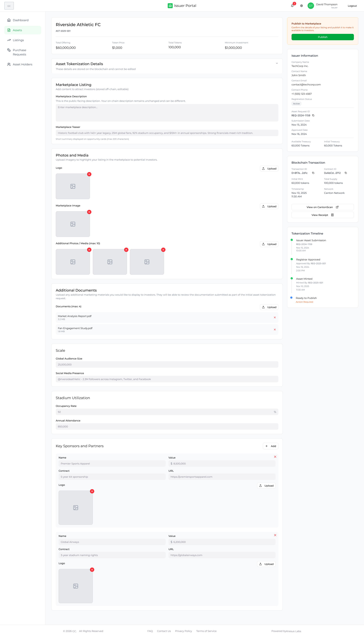Focus the Marketplace Description text area

pyautogui.click(x=167, y=113)
